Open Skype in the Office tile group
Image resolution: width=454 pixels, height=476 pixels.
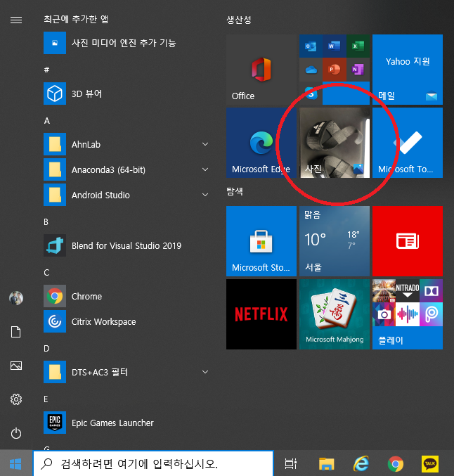tap(311, 94)
